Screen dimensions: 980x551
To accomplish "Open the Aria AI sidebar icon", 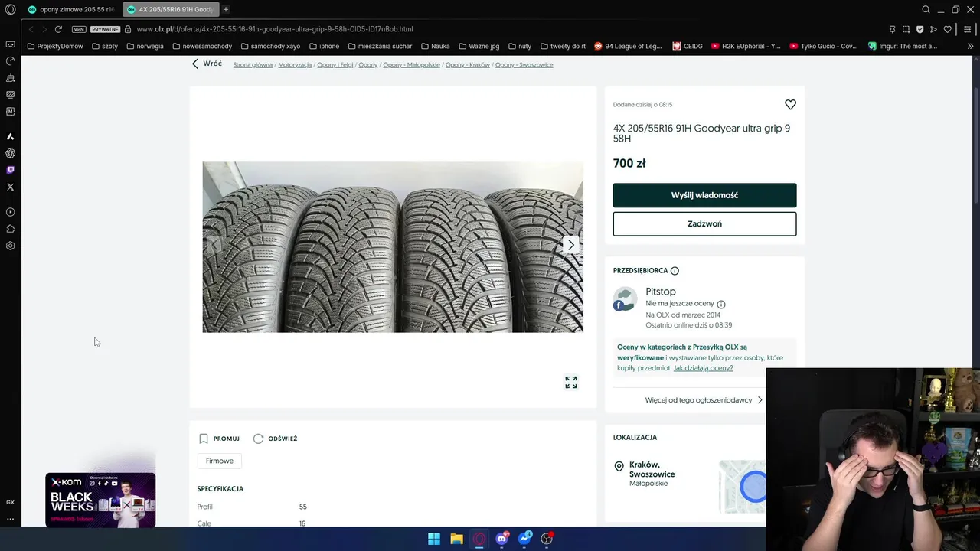I will [x=10, y=136].
